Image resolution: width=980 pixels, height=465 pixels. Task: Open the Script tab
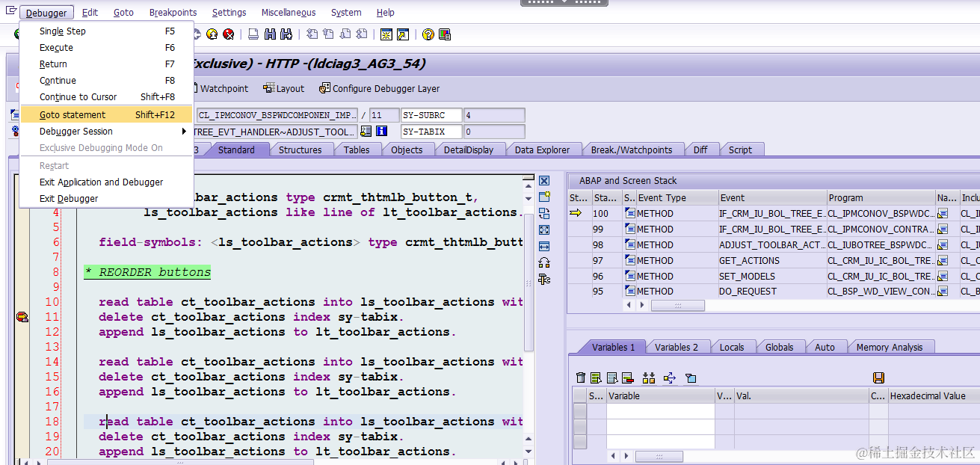pos(740,150)
